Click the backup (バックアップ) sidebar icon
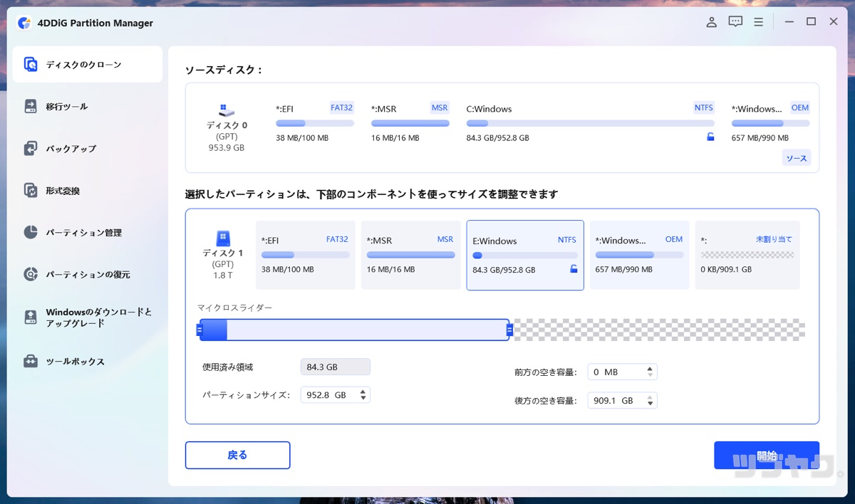 [31, 149]
